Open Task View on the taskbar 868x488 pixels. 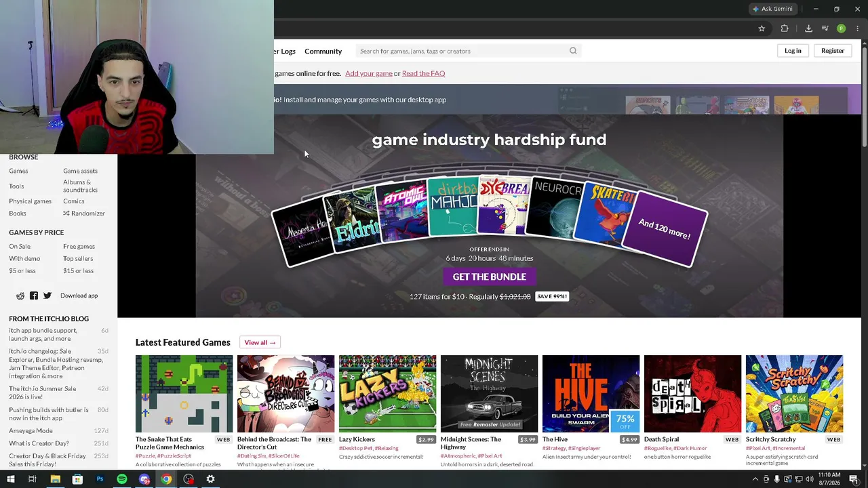(x=32, y=479)
